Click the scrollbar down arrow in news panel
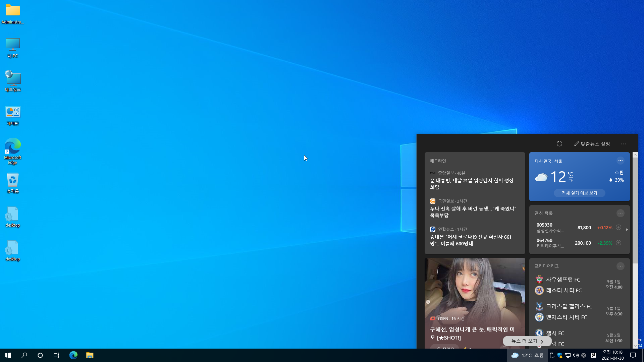The width and height of the screenshot is (644, 362). [x=635, y=346]
